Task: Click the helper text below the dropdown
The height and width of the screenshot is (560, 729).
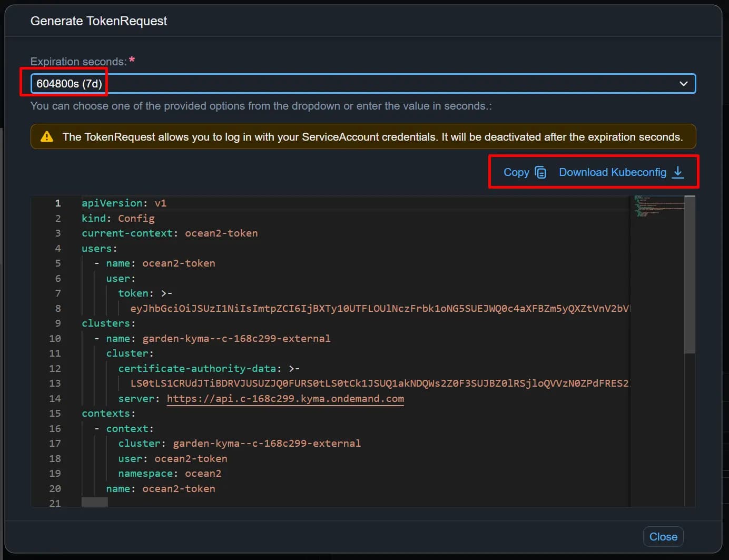Action: click(x=261, y=106)
